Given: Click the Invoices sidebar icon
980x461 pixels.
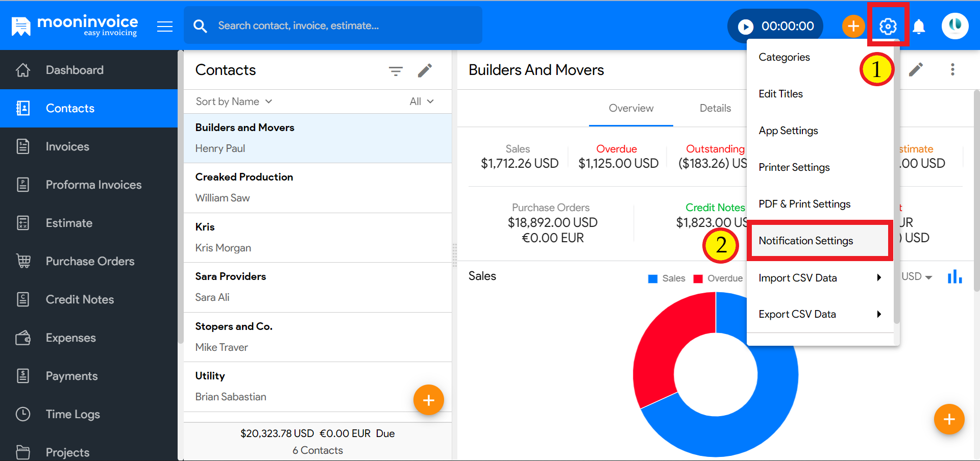Looking at the screenshot, I should 23,146.
